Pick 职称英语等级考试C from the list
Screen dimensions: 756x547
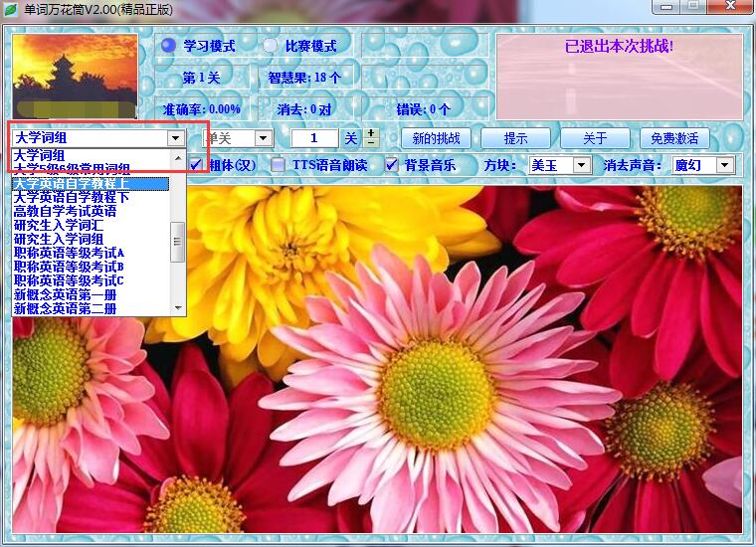pos(91,281)
